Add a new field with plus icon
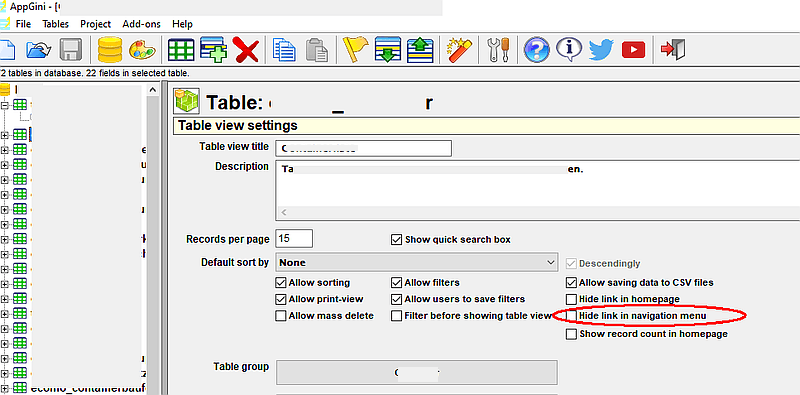This screenshot has width=800, height=395. click(213, 50)
